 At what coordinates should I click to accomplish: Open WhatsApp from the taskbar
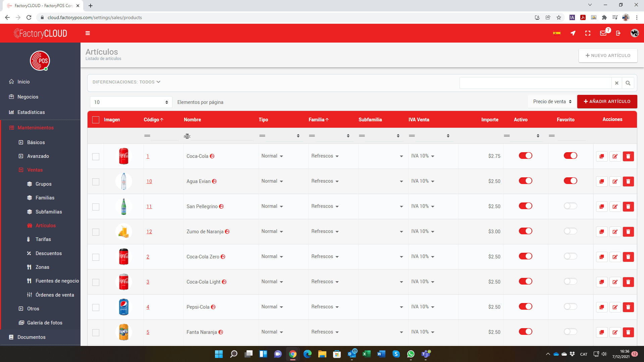tap(411, 354)
